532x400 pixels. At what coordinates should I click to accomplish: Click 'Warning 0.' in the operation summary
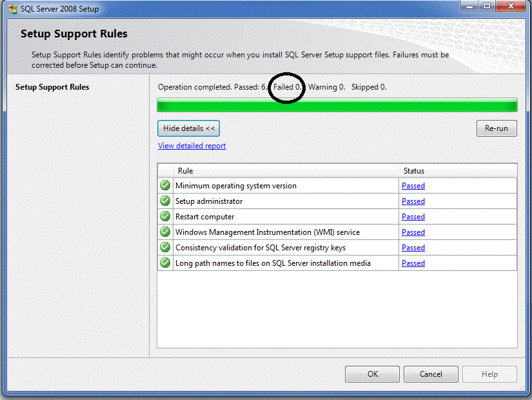[327, 87]
